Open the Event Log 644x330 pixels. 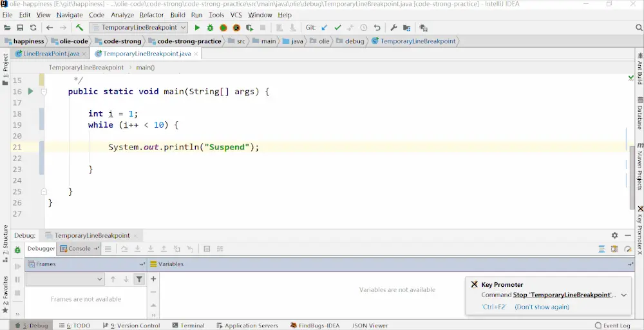tap(612, 325)
